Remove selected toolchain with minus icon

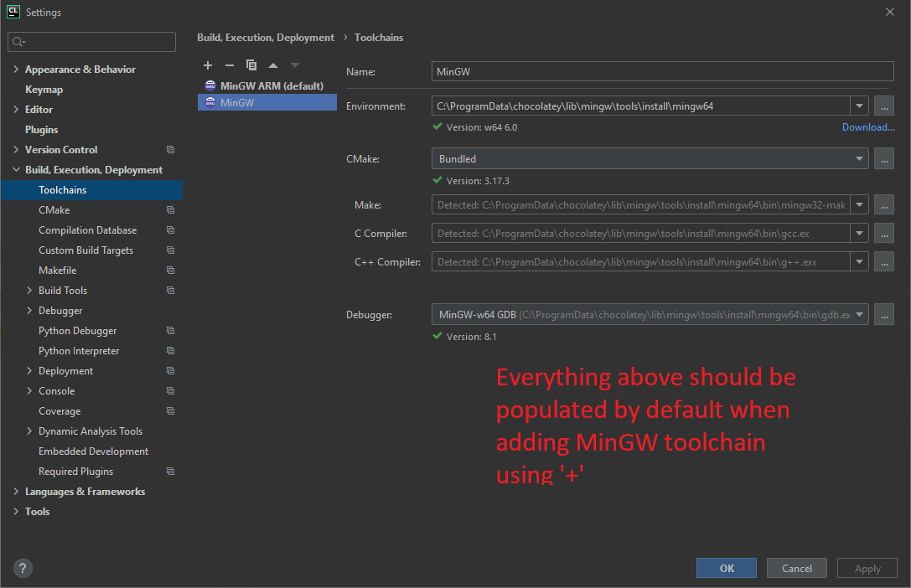230,65
